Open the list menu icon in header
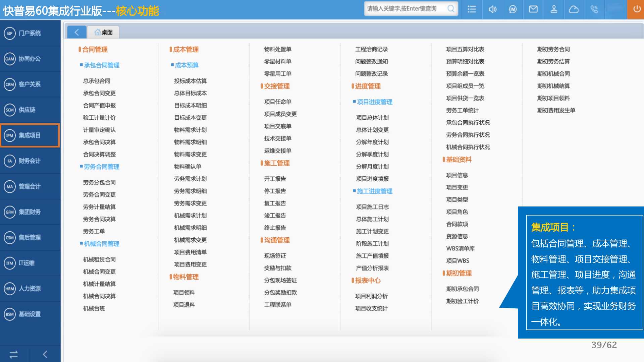This screenshot has width=644, height=362. tap(472, 9)
